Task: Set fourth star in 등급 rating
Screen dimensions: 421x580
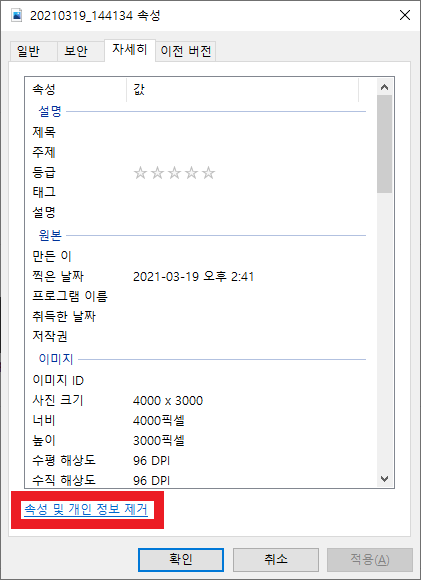Action: point(191,173)
